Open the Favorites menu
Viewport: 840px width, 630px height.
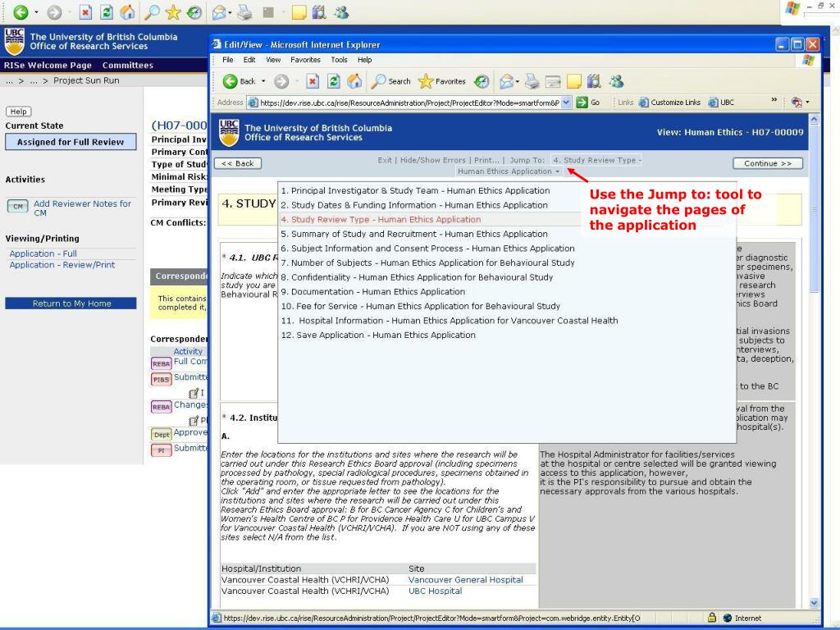click(x=305, y=60)
